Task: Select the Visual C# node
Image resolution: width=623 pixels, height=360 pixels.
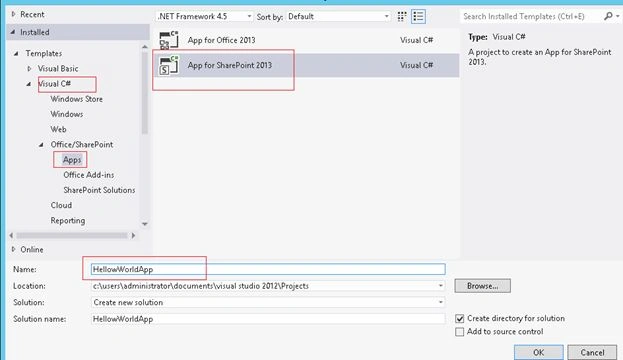Action: click(54, 84)
